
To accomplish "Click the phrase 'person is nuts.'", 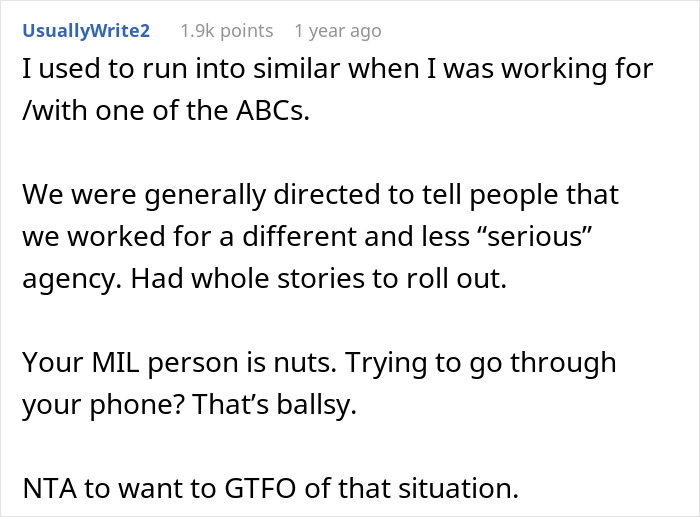I will tap(242, 363).
